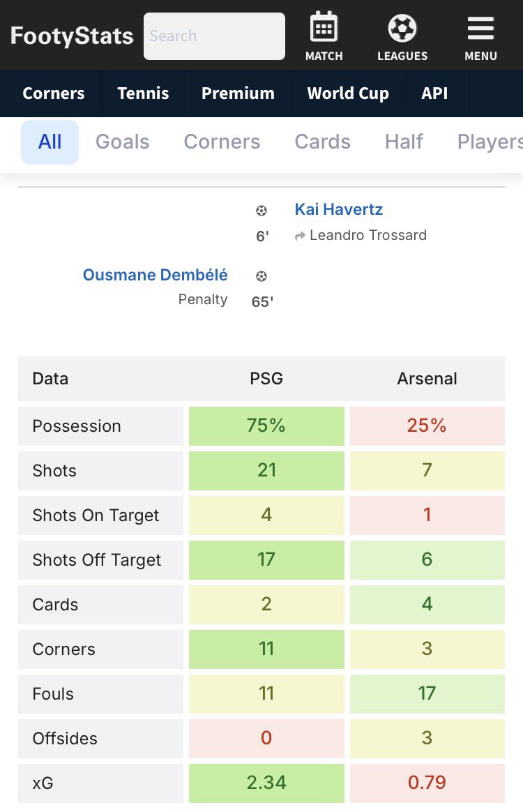Switch to the Half tab
The height and width of the screenshot is (812, 523).
(x=404, y=142)
